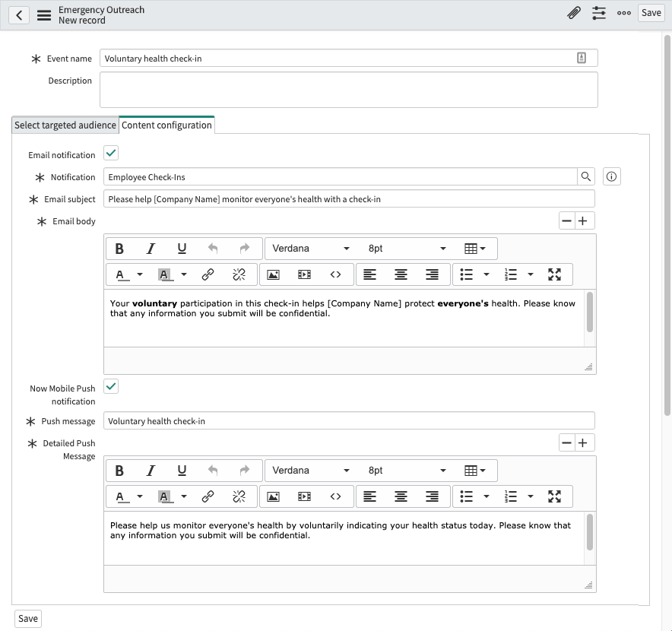672x631 pixels.
Task: Insert link in Email body editor
Action: tap(208, 274)
